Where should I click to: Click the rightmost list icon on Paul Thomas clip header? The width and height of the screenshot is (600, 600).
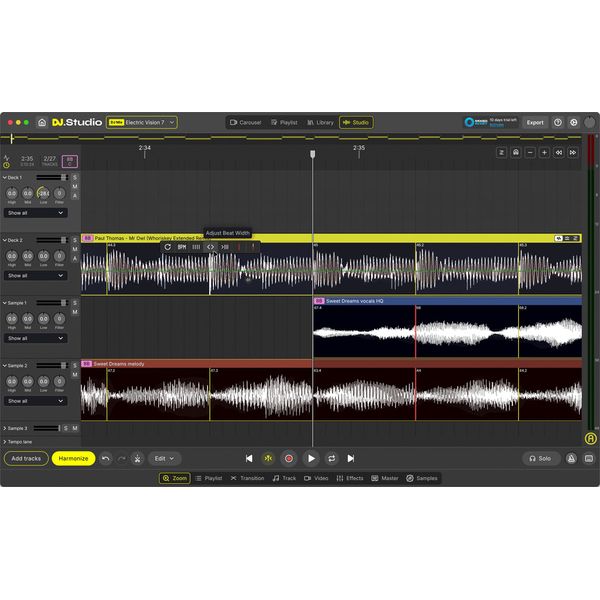click(x=576, y=238)
